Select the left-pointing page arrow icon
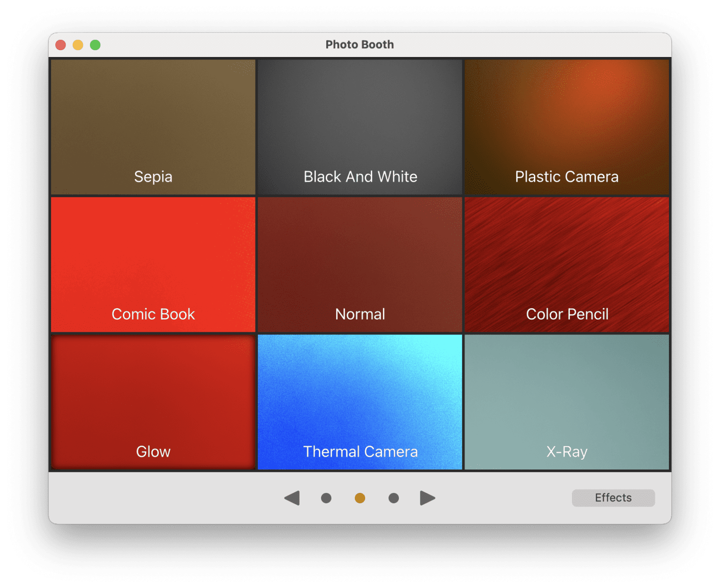 pyautogui.click(x=292, y=498)
